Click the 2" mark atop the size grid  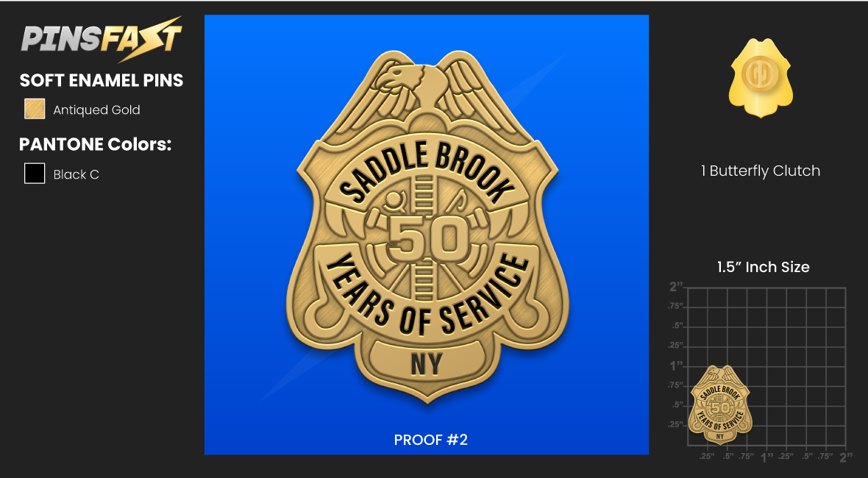click(676, 287)
